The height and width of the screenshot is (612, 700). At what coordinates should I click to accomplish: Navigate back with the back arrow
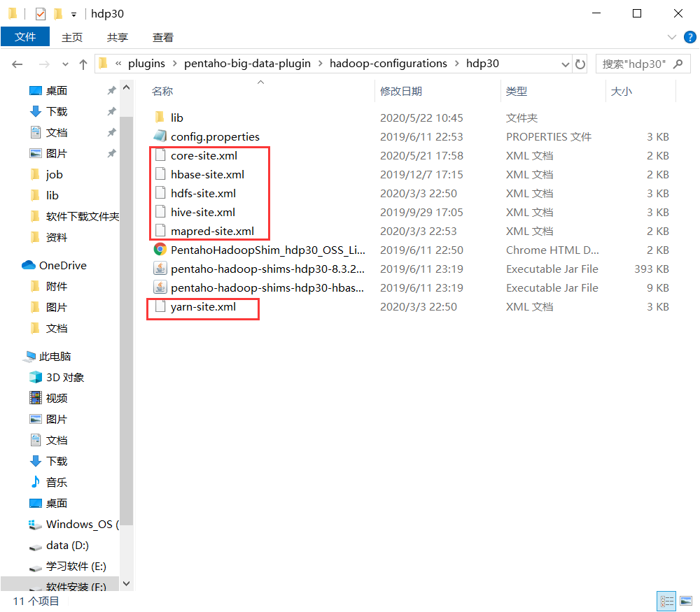[x=17, y=63]
